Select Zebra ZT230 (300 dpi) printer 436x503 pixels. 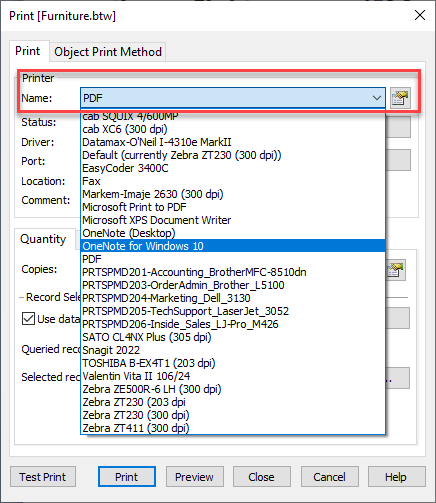(233, 415)
